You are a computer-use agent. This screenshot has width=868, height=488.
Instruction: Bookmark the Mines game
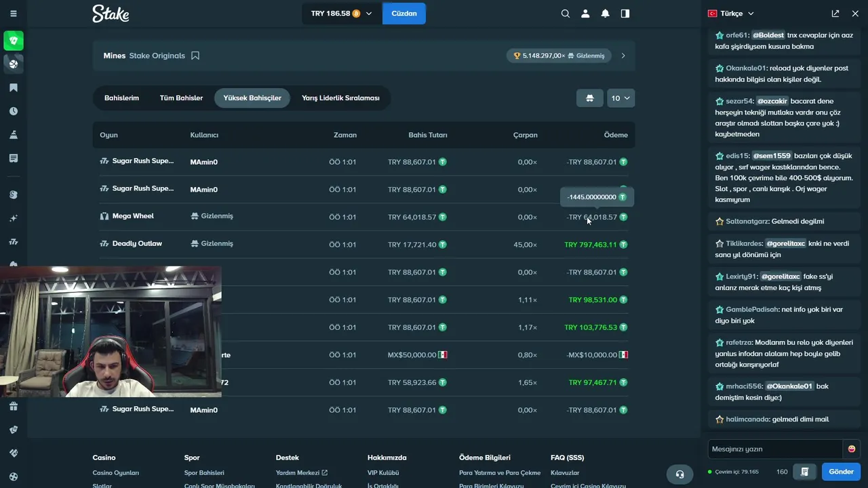pos(195,56)
